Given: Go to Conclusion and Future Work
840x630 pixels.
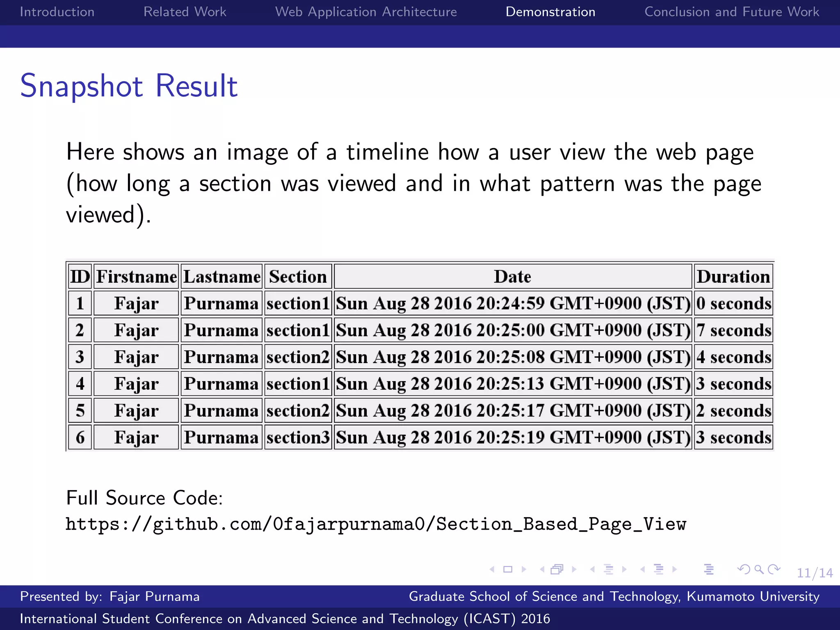Looking at the screenshot, I should pyautogui.click(x=732, y=12).
